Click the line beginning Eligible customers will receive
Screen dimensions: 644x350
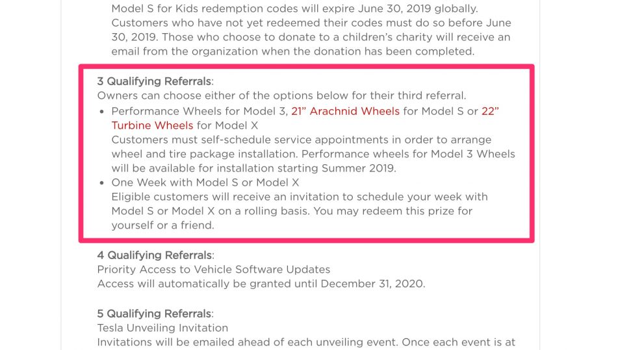point(300,197)
